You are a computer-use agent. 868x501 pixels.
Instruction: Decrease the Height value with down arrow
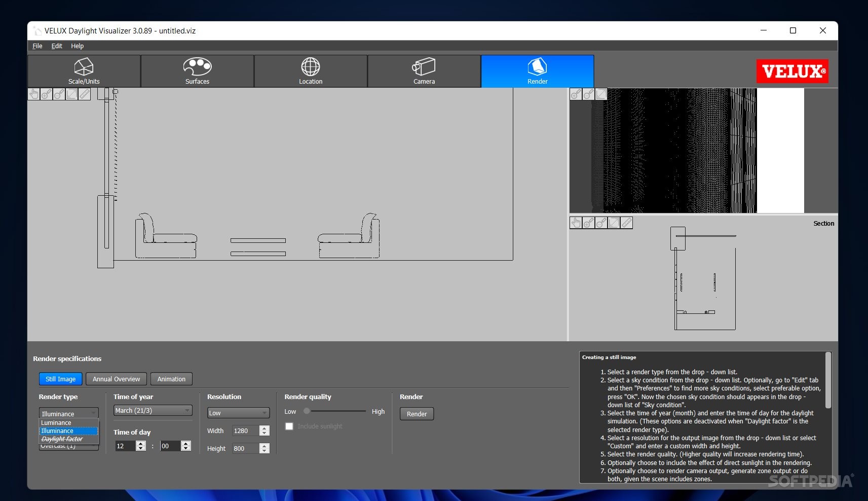(264, 451)
